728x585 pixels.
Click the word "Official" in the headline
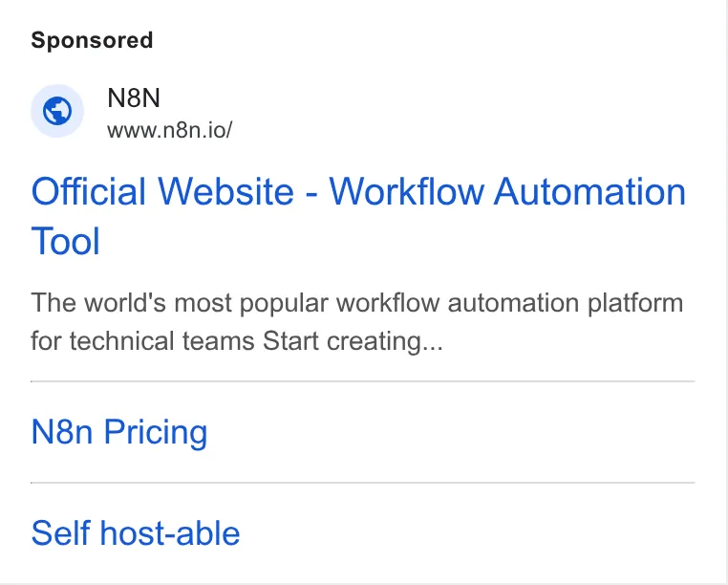pyautogui.click(x=88, y=191)
